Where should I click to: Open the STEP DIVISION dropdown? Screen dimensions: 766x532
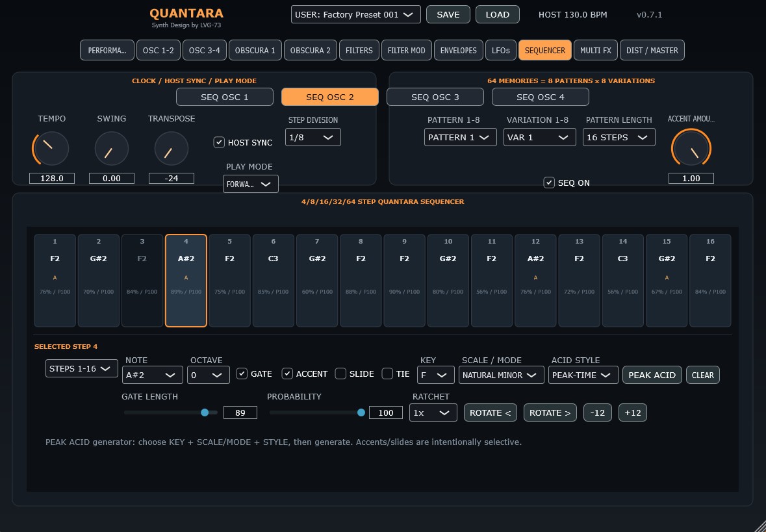(x=313, y=137)
